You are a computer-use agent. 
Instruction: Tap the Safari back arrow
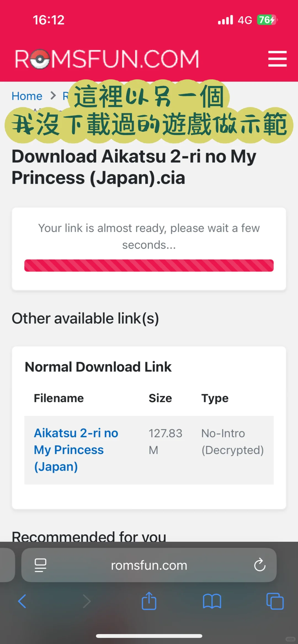[22, 601]
